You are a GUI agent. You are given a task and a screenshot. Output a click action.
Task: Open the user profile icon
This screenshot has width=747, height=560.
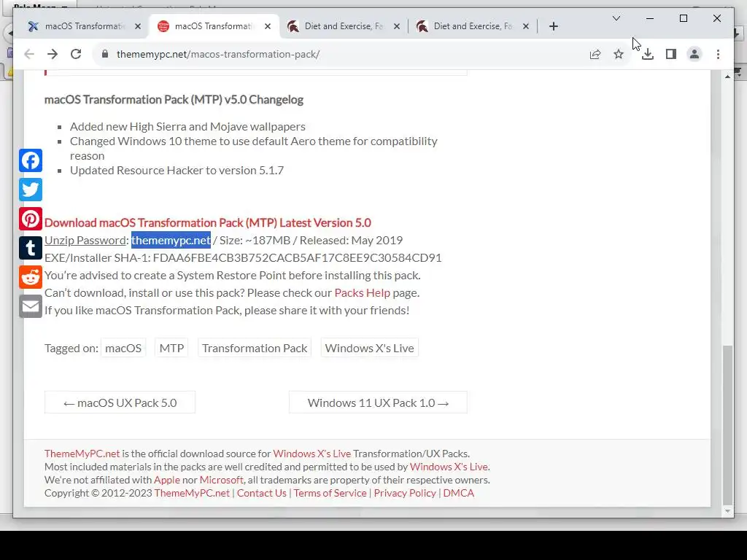(694, 54)
